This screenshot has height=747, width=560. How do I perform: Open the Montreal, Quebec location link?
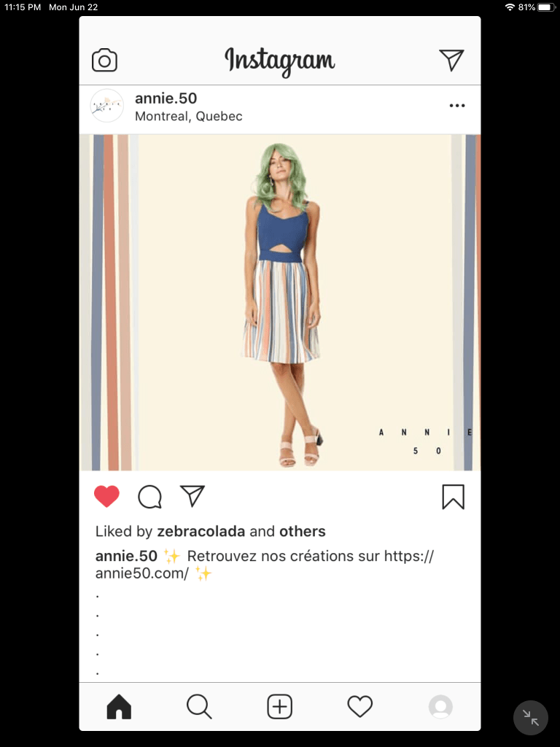pyautogui.click(x=189, y=116)
